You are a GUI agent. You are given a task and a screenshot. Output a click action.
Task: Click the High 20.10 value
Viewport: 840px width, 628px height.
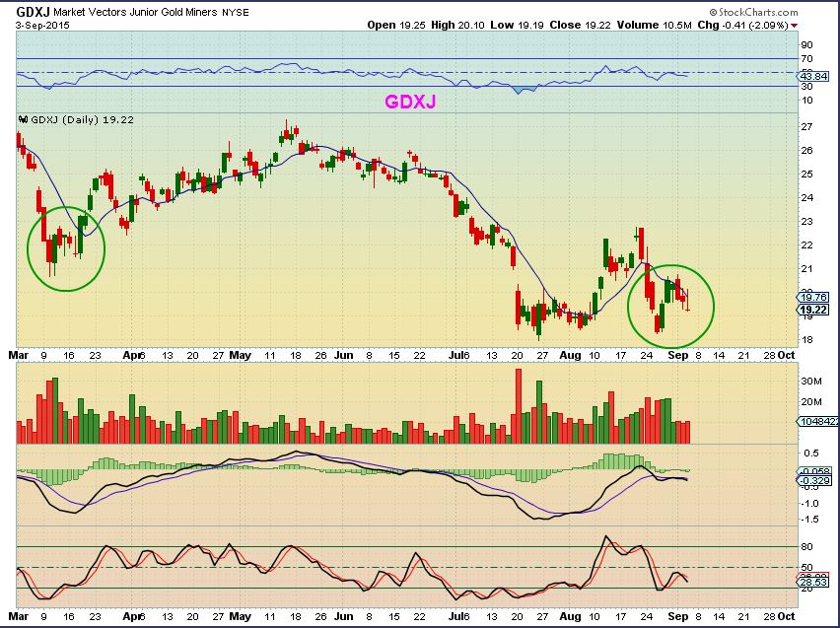458,26
